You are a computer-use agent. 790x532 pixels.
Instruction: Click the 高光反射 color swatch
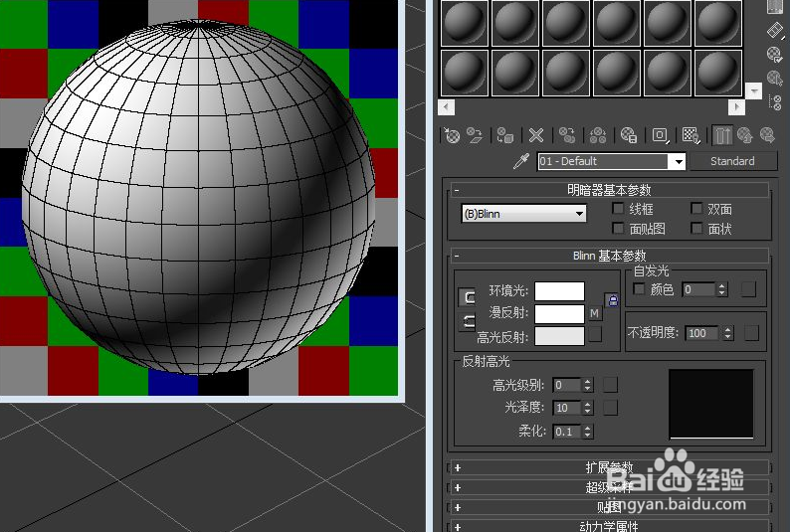[x=559, y=336]
